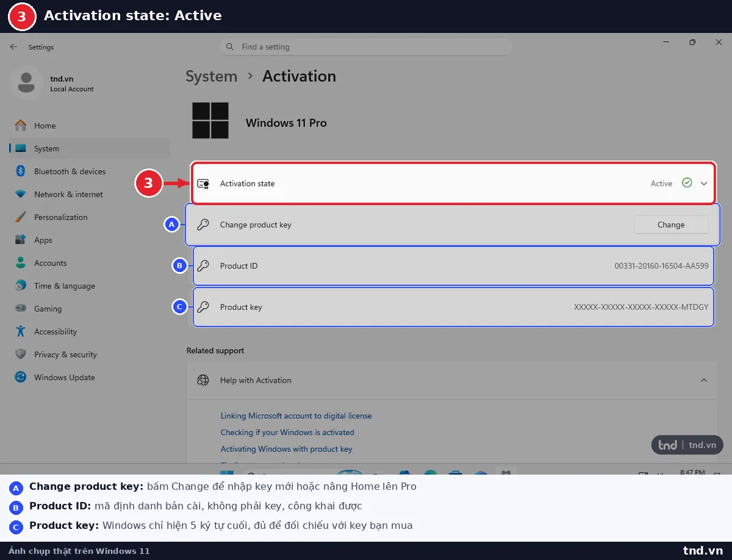Open Bluetooth & devices settings
This screenshot has height=560, width=732.
tap(89, 171)
